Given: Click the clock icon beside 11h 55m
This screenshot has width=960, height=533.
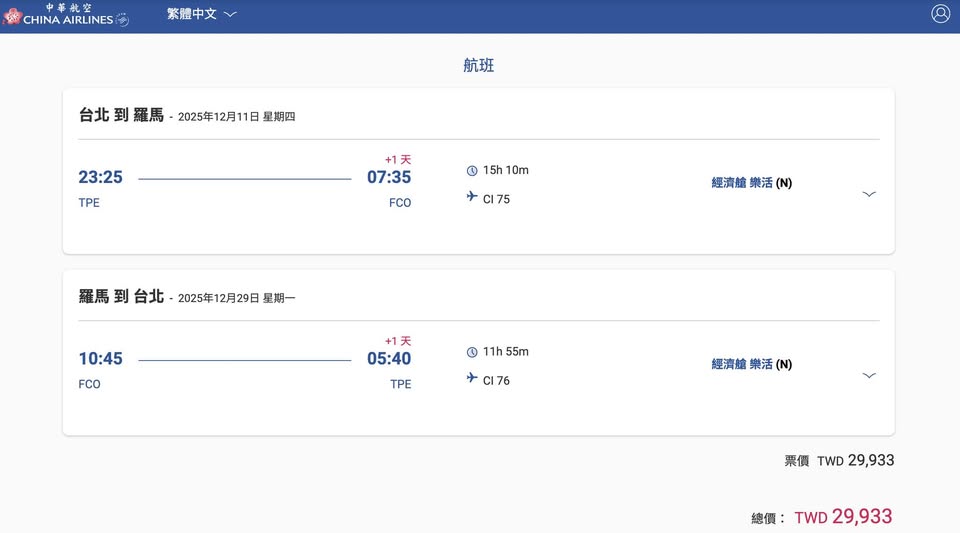Looking at the screenshot, I should click(x=472, y=352).
